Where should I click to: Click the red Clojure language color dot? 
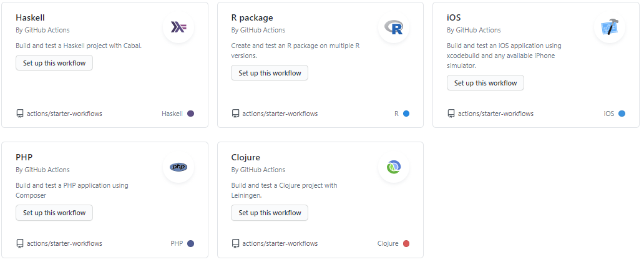pos(406,243)
